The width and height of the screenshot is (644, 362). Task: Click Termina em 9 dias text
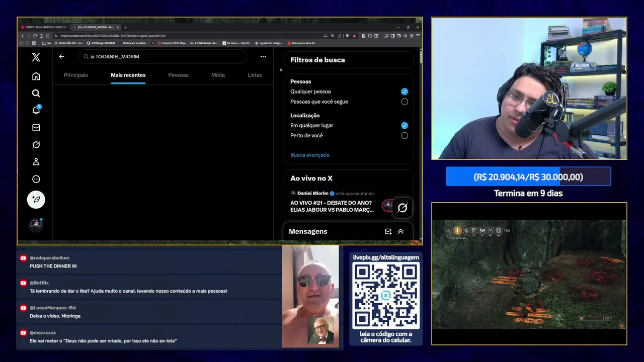528,193
